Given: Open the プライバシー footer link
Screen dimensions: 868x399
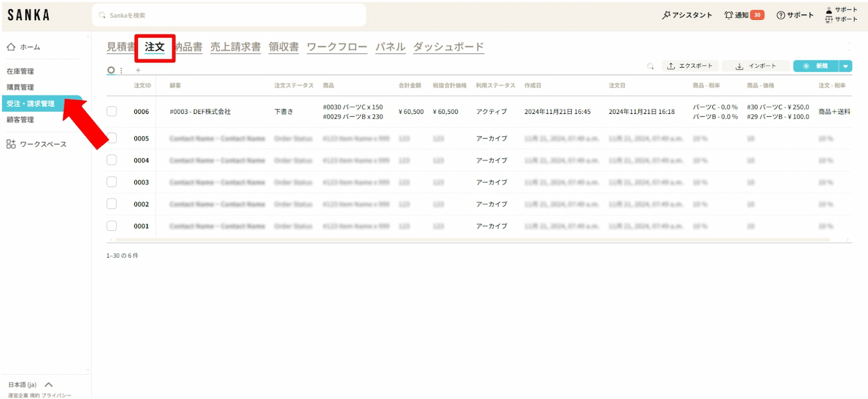Looking at the screenshot, I should [56, 396].
